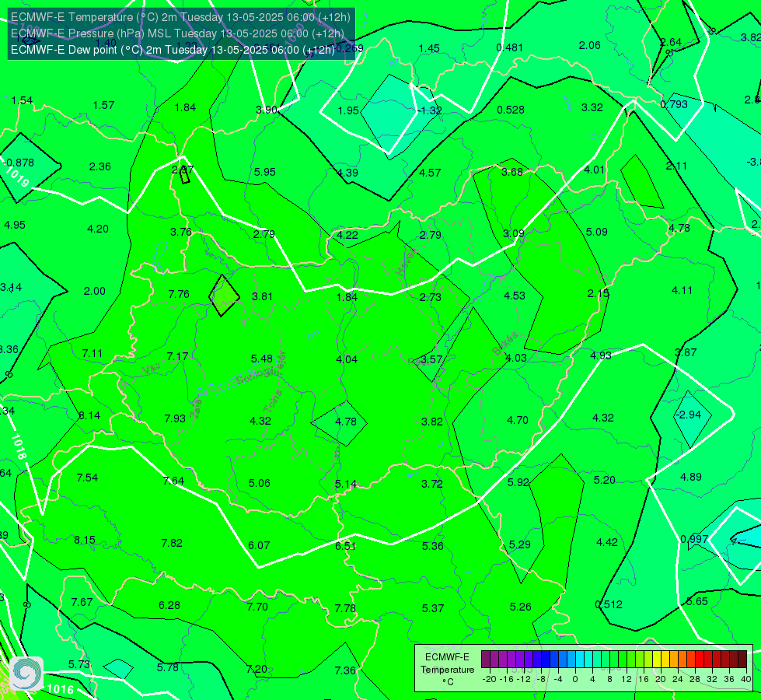Click the map value 7.82
761x700 pixels.
pyautogui.click(x=172, y=543)
